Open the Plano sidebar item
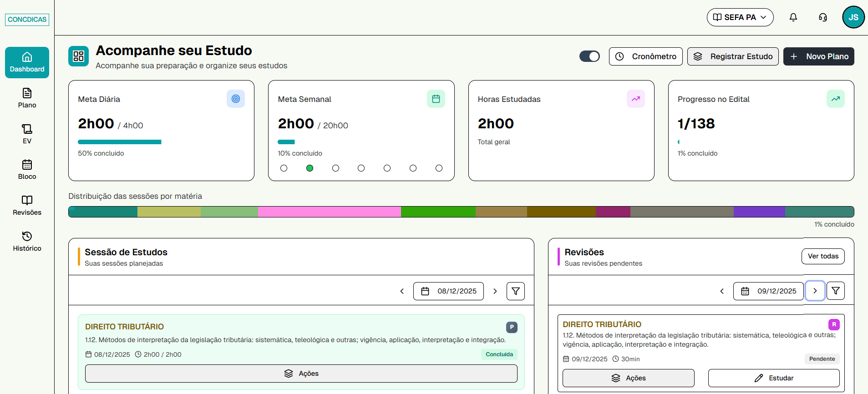The image size is (868, 394). [x=27, y=98]
